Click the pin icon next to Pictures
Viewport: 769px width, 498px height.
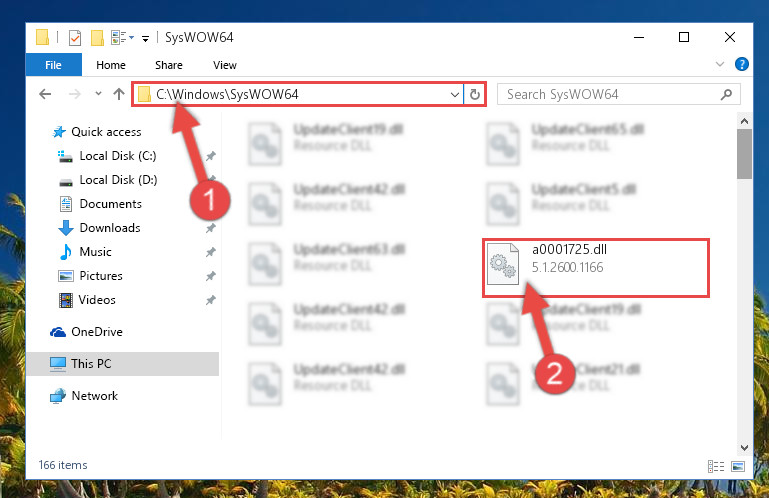pos(210,276)
